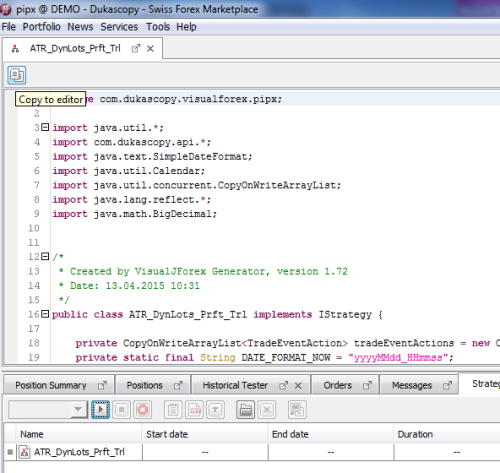The image size is (500, 473).
Task: Undock the Positions panel
Action: coord(178,385)
